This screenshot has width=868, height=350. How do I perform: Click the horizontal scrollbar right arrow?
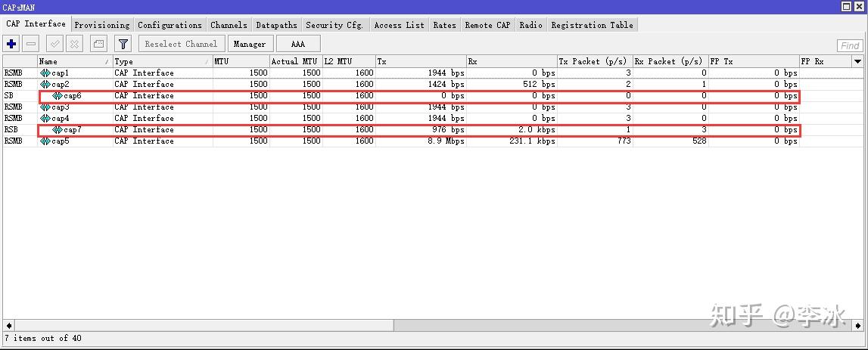(x=859, y=325)
